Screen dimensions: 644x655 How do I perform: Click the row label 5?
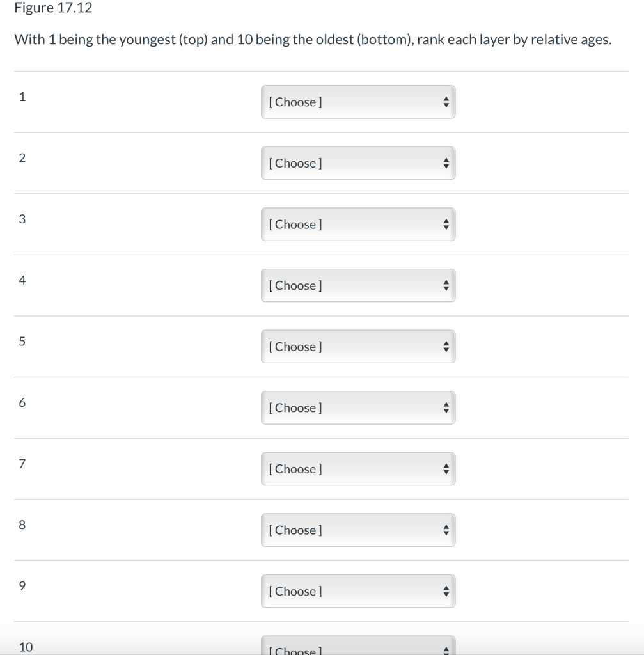[x=21, y=341]
